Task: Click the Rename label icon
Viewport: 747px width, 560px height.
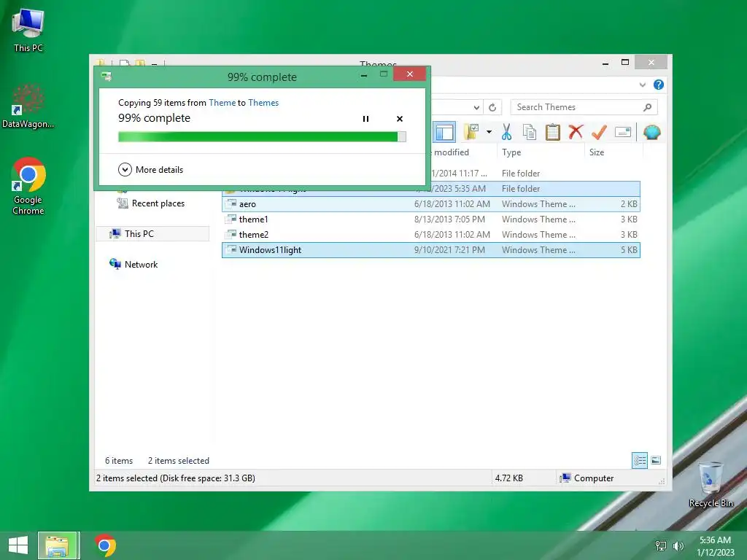Action: pos(623,132)
